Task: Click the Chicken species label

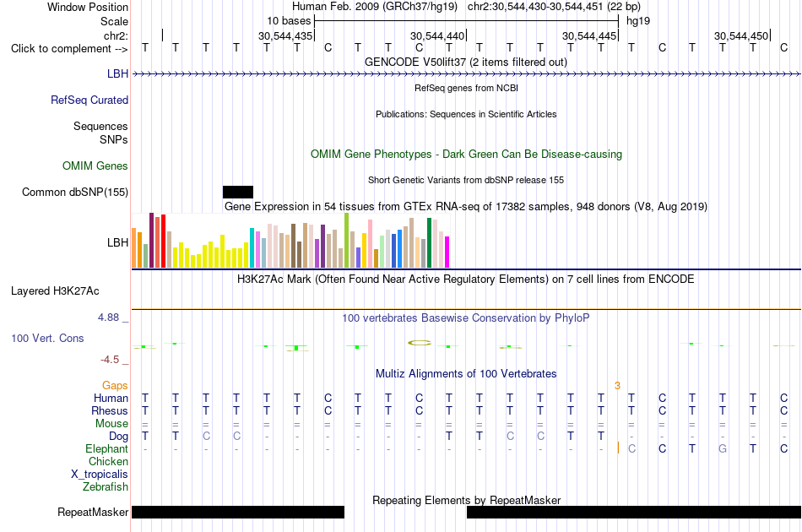Action: pyautogui.click(x=108, y=461)
